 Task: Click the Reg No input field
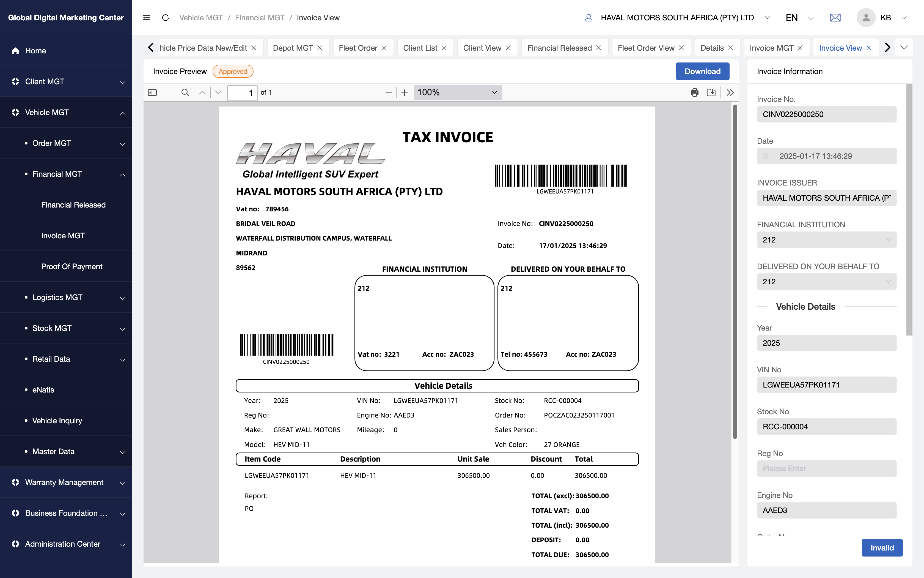[x=826, y=468]
